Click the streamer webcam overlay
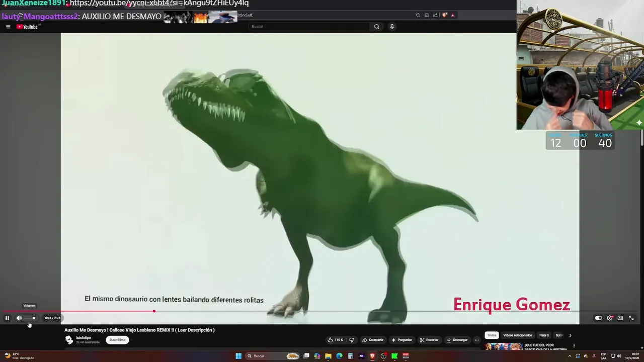The image size is (644, 362). tap(580, 65)
